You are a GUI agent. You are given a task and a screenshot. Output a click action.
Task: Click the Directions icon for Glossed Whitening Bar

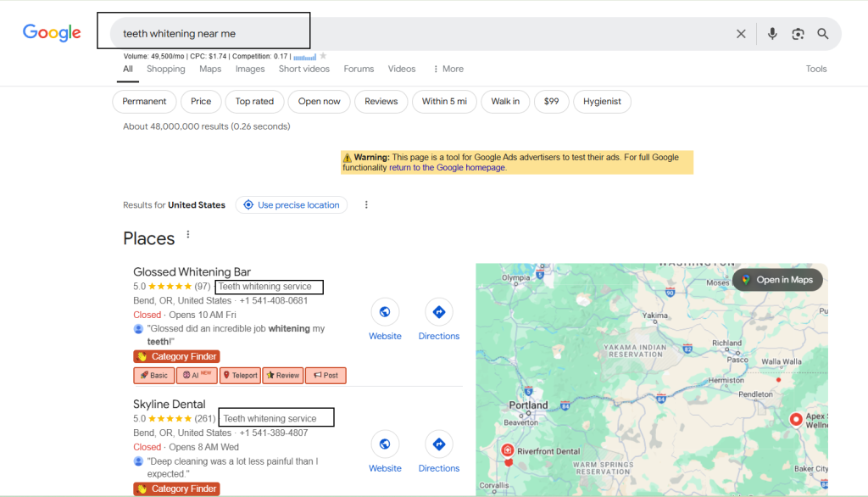439,312
